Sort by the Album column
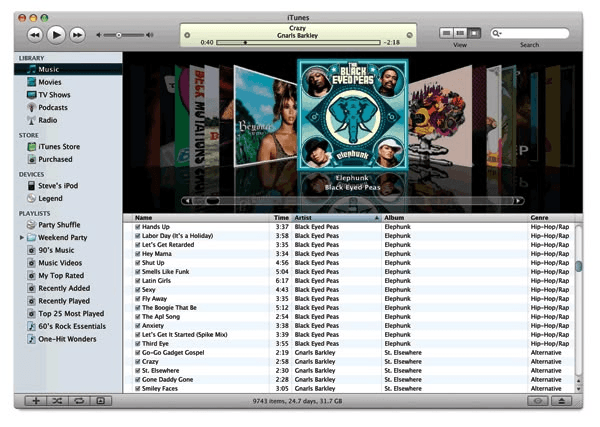Viewport: 600px width, 427px height. pos(455,218)
